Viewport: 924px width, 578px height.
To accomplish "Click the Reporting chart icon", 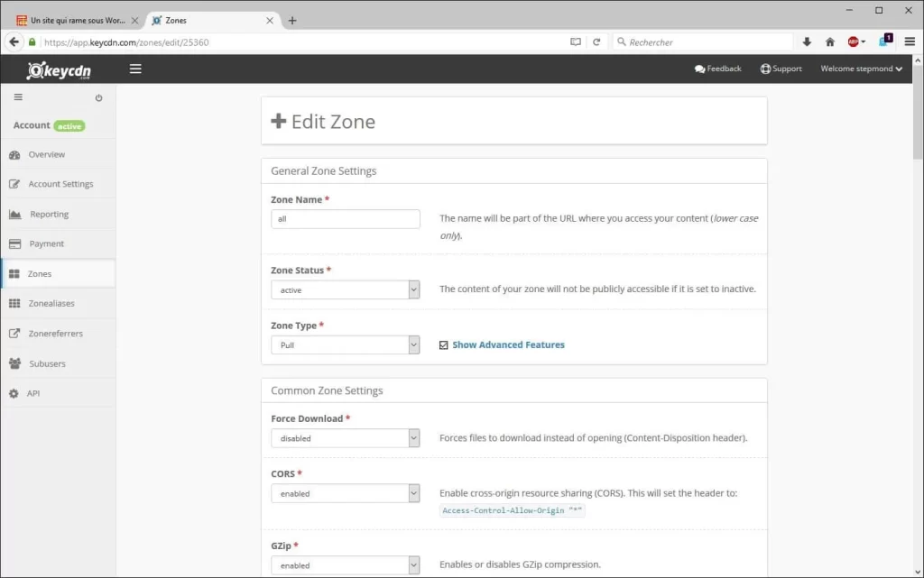I will point(14,215).
